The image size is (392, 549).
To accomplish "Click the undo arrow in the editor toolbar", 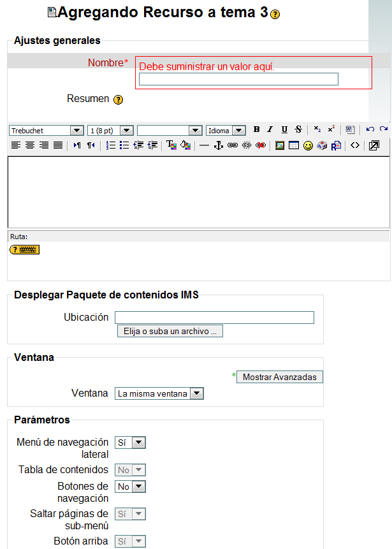I will point(370,129).
